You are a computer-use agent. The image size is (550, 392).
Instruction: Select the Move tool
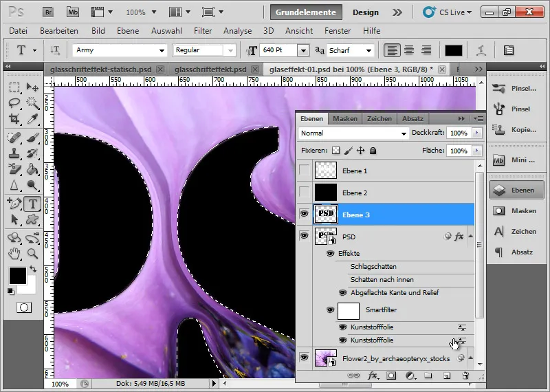coord(32,87)
